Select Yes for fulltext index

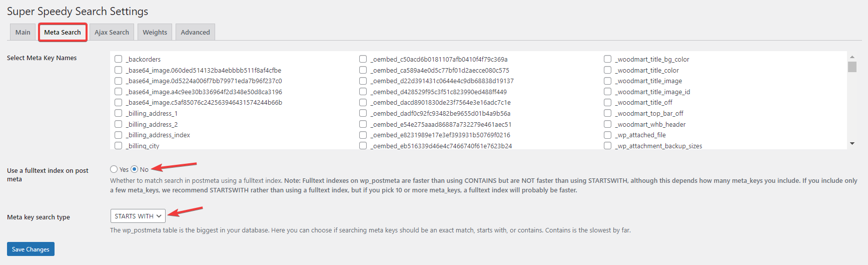click(x=114, y=169)
